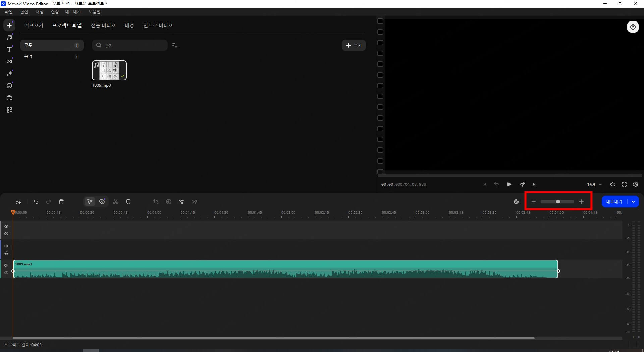
Task: Undo the last action
Action: point(36,202)
